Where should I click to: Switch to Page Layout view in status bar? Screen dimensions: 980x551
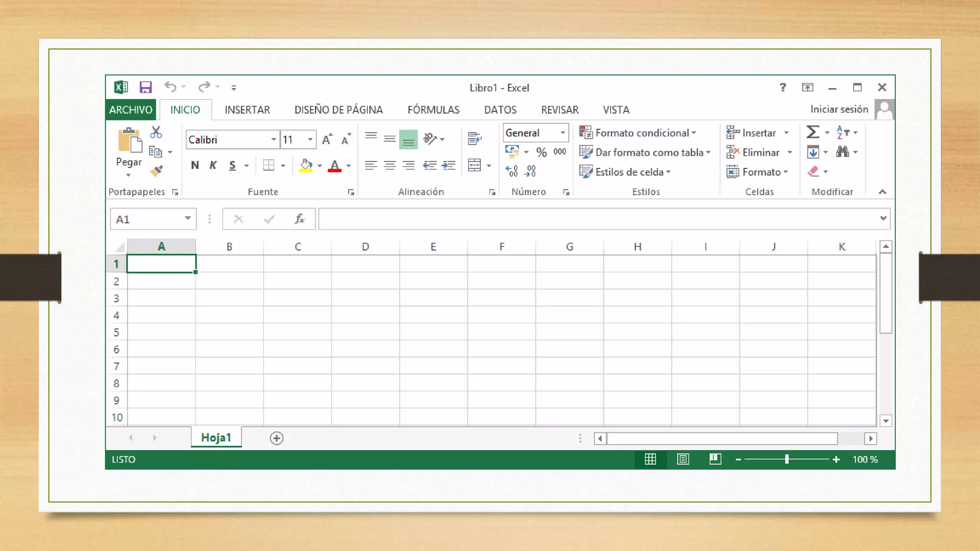click(683, 459)
